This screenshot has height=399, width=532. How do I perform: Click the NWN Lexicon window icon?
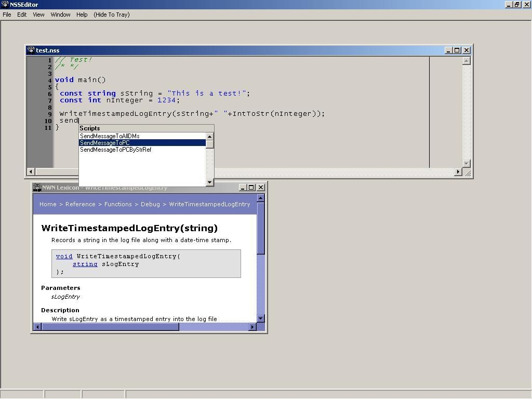pyautogui.click(x=37, y=188)
